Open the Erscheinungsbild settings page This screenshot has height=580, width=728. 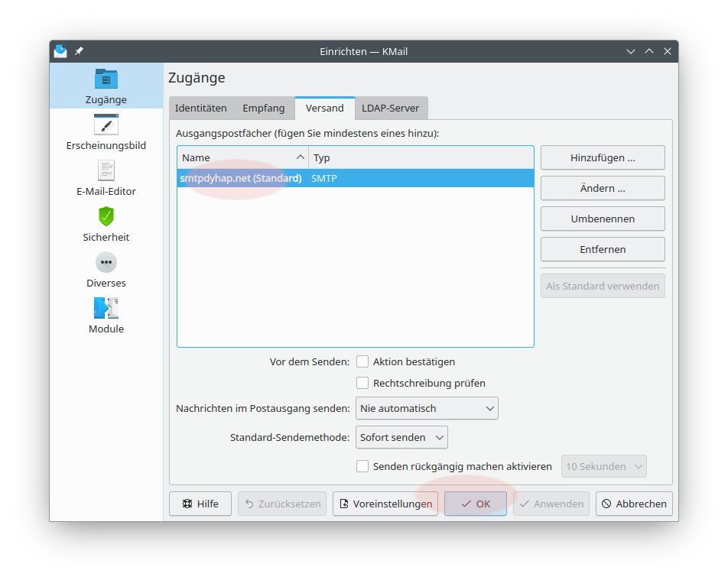[x=106, y=132]
